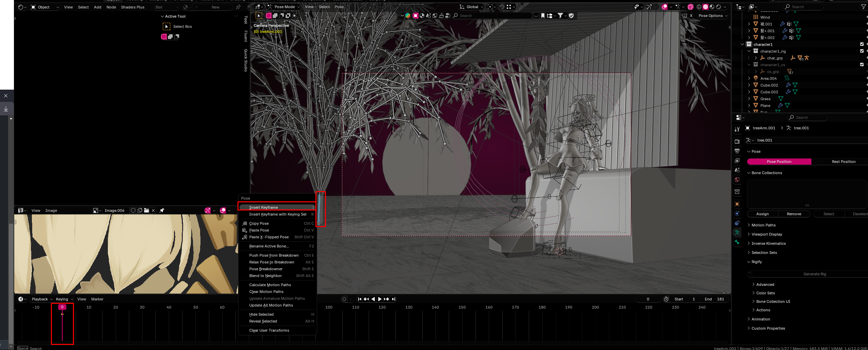
Task: Click the Remove bone collection button
Action: tap(794, 214)
